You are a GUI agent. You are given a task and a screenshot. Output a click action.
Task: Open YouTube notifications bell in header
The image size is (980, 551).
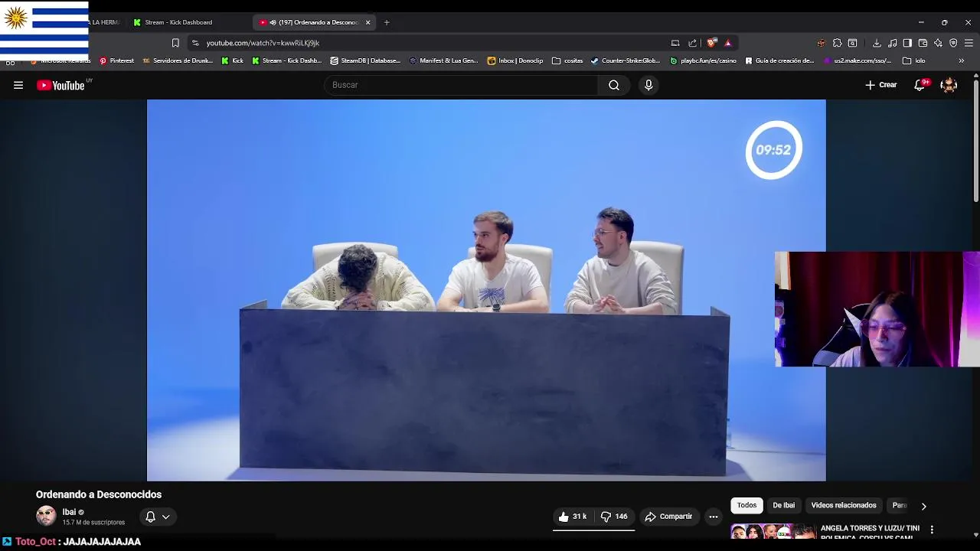[920, 85]
